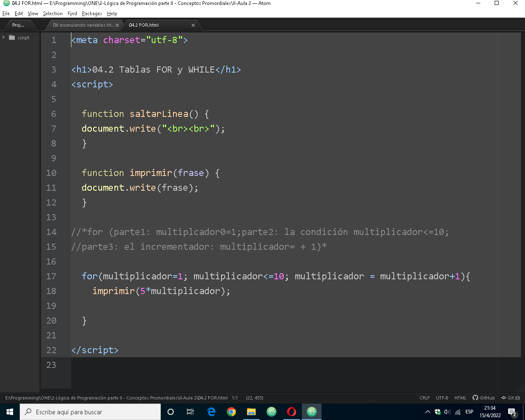Click cursor position 1:1 in status bar
Screen dimensions: 525x420
tap(235, 398)
